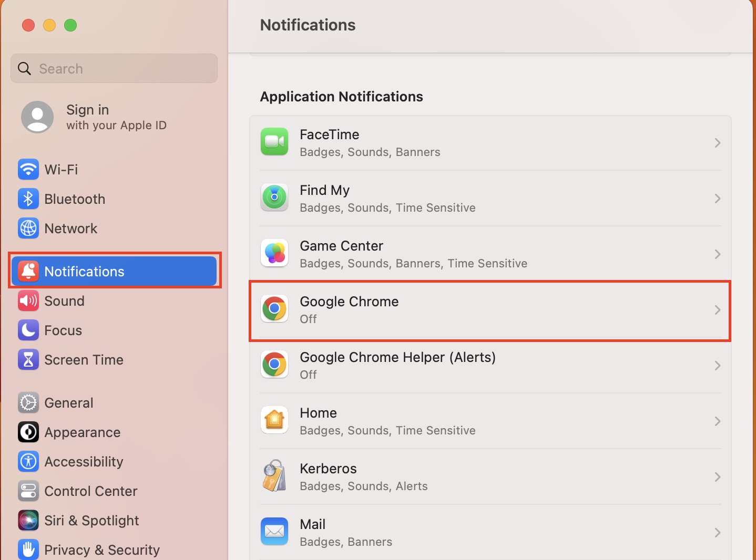The width and height of the screenshot is (756, 560).
Task: Expand Google Chrome Helper (Alerts) chevron
Action: coord(717,366)
